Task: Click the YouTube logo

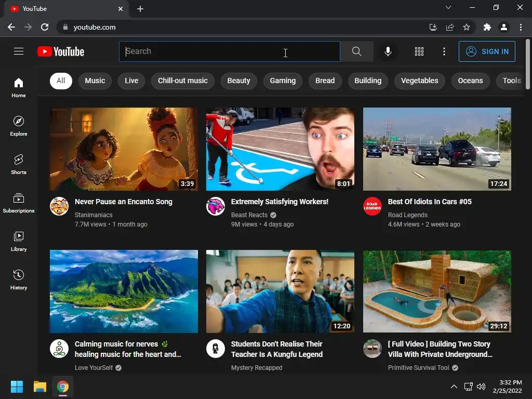Action: pyautogui.click(x=61, y=51)
